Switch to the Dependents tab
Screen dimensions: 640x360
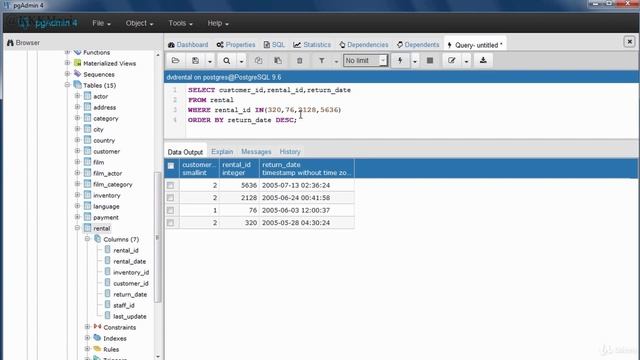pos(418,44)
